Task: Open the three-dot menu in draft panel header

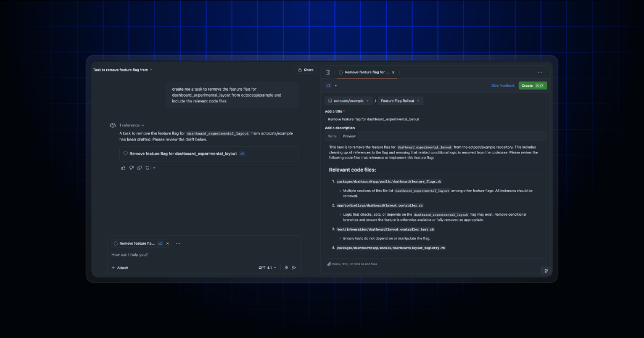Action: coord(540,72)
